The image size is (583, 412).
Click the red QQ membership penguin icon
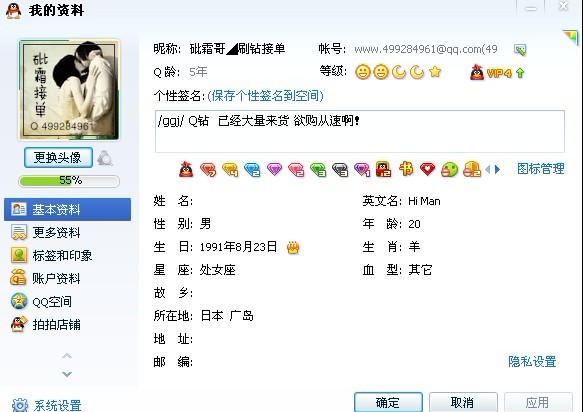coord(186,170)
